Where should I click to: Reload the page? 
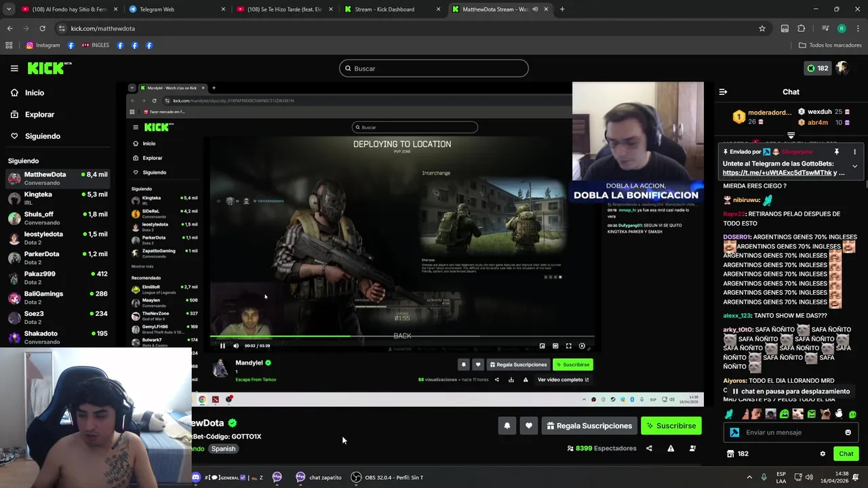42,28
